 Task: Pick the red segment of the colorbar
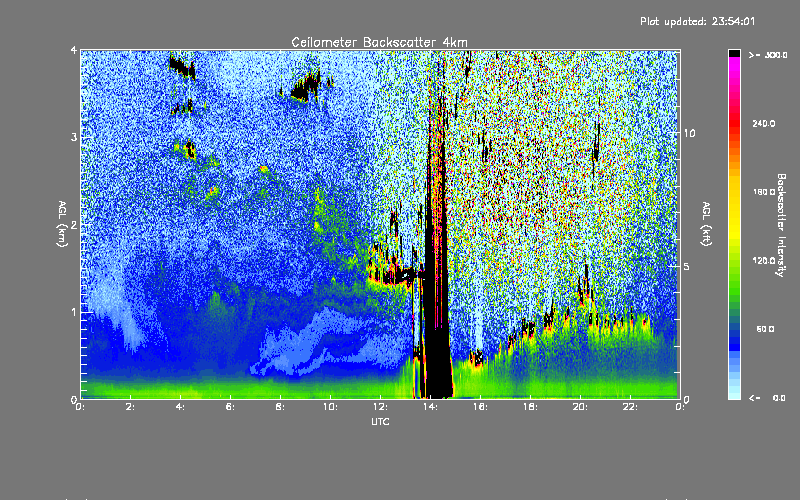pos(734,122)
